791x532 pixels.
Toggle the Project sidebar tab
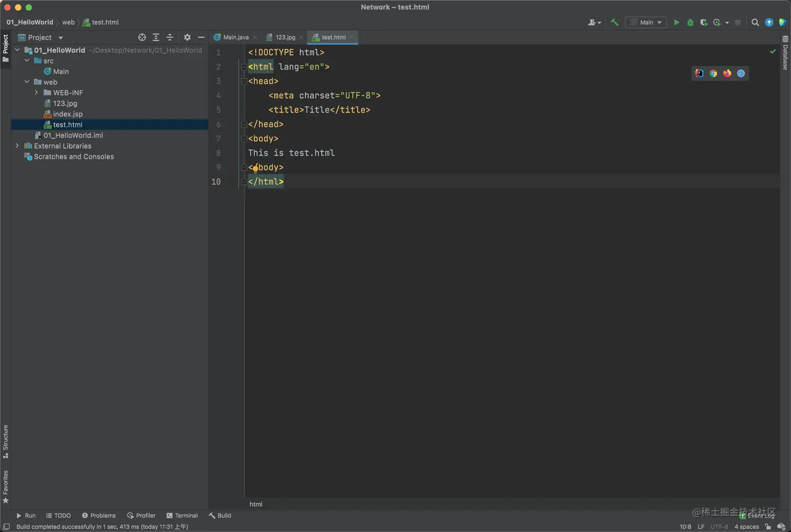(6, 48)
